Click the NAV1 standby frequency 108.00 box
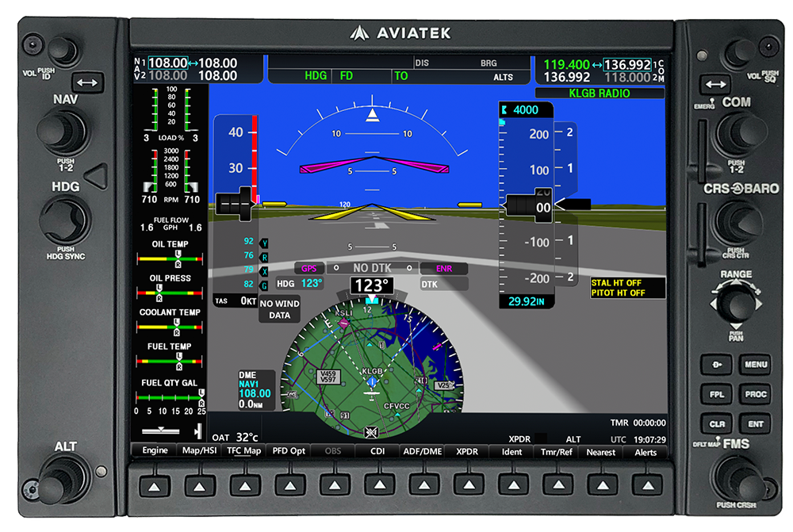This screenshot has width=793, height=532. [x=168, y=63]
